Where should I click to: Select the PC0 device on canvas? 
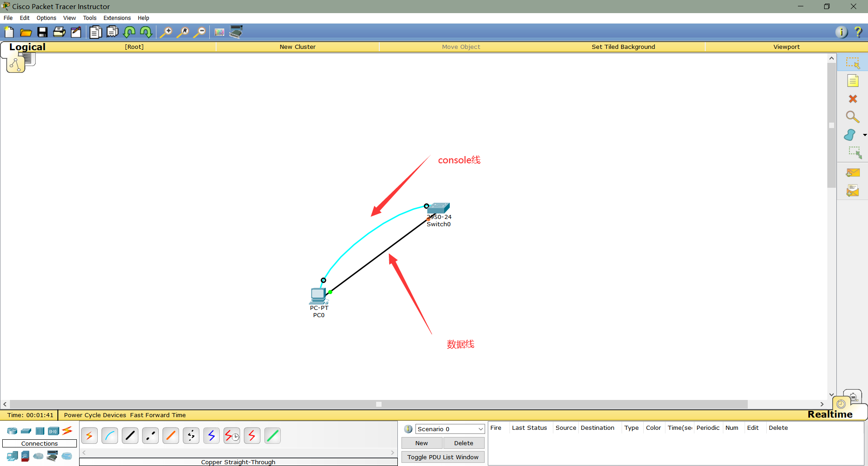coord(318,296)
